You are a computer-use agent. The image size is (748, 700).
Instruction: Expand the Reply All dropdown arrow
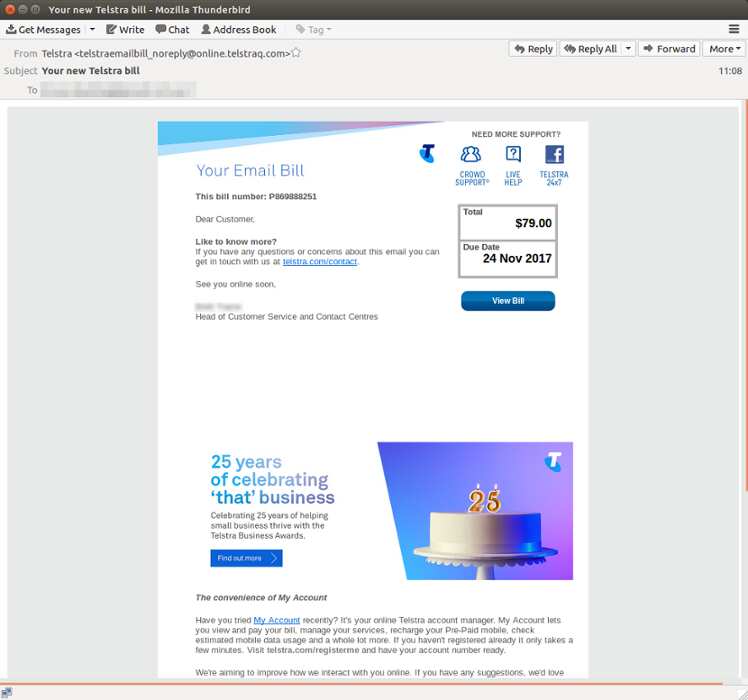tap(628, 49)
